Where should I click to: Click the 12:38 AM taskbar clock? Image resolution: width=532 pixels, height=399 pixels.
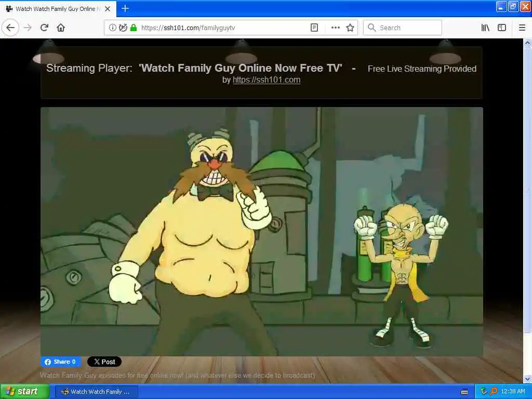pos(513,392)
